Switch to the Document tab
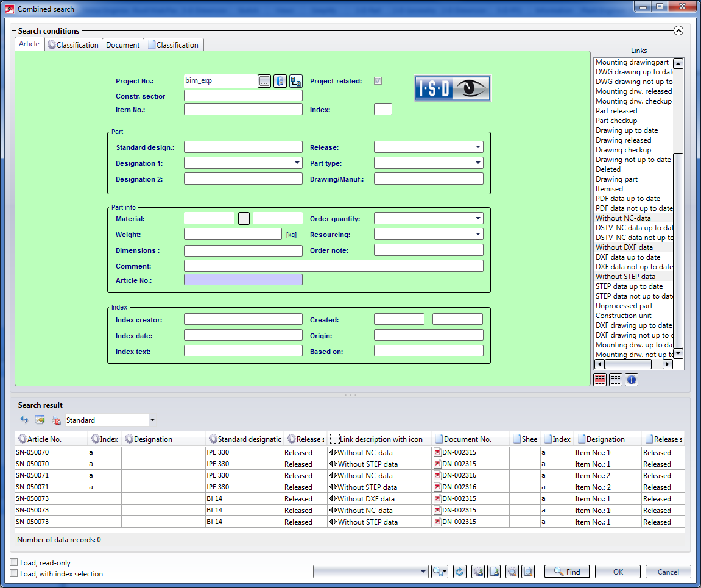 (x=122, y=44)
